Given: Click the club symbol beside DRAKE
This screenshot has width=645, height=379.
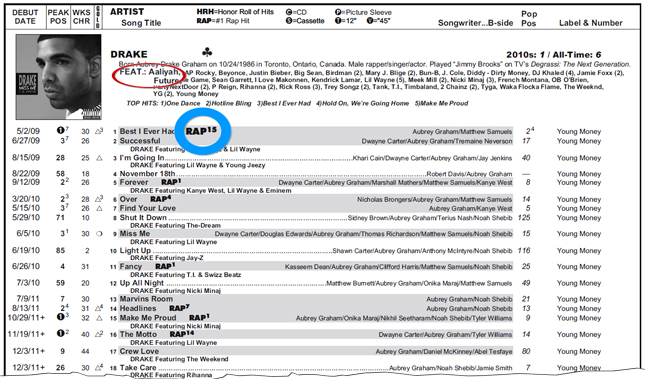Looking at the screenshot, I should point(207,52).
